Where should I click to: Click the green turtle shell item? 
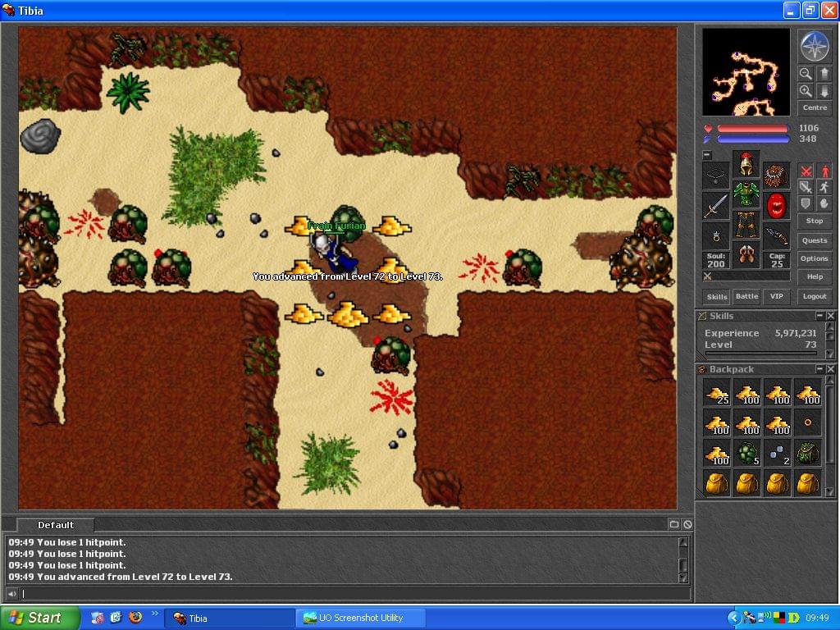746,453
